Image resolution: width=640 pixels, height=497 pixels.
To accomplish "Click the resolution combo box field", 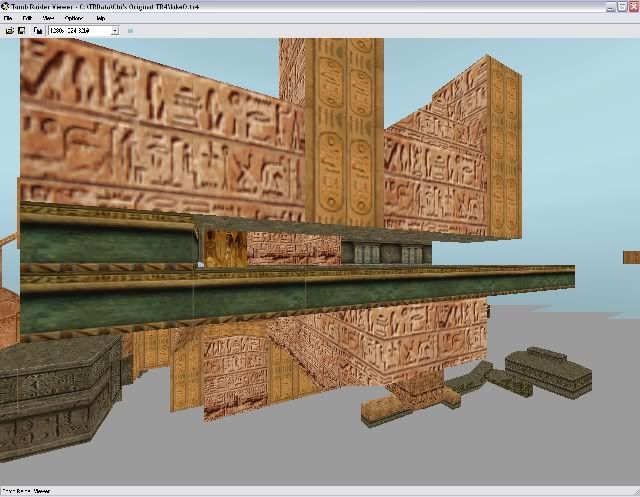I will 84,31.
